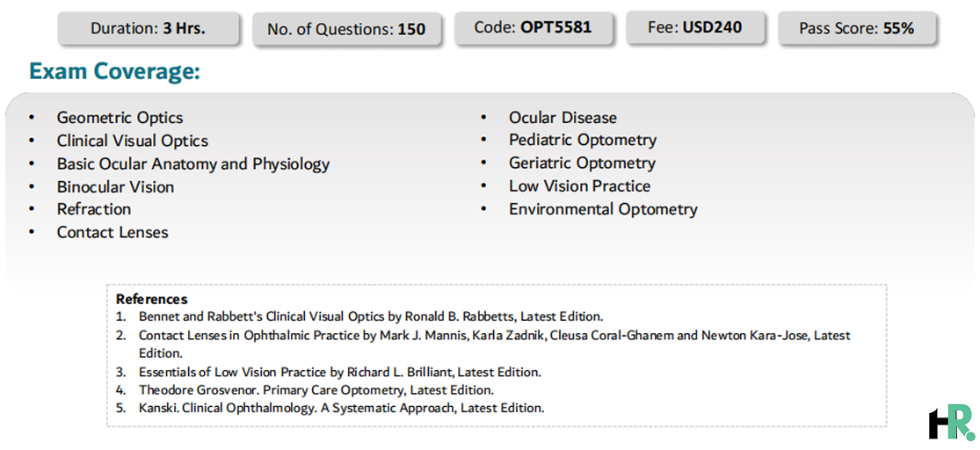Select the Pediatric Optometry topic

(583, 140)
